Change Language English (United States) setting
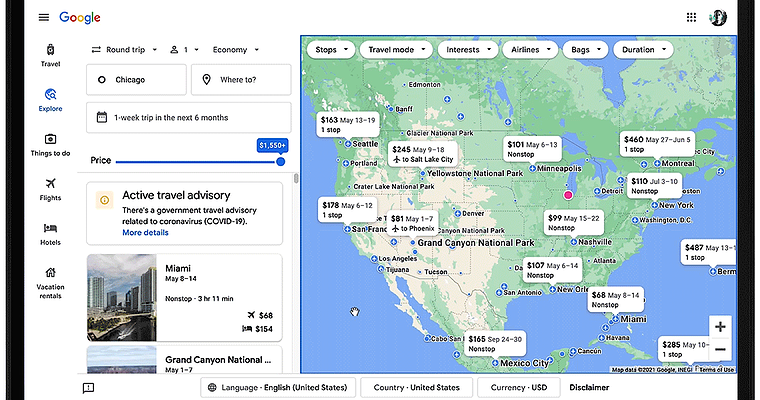 coord(278,387)
